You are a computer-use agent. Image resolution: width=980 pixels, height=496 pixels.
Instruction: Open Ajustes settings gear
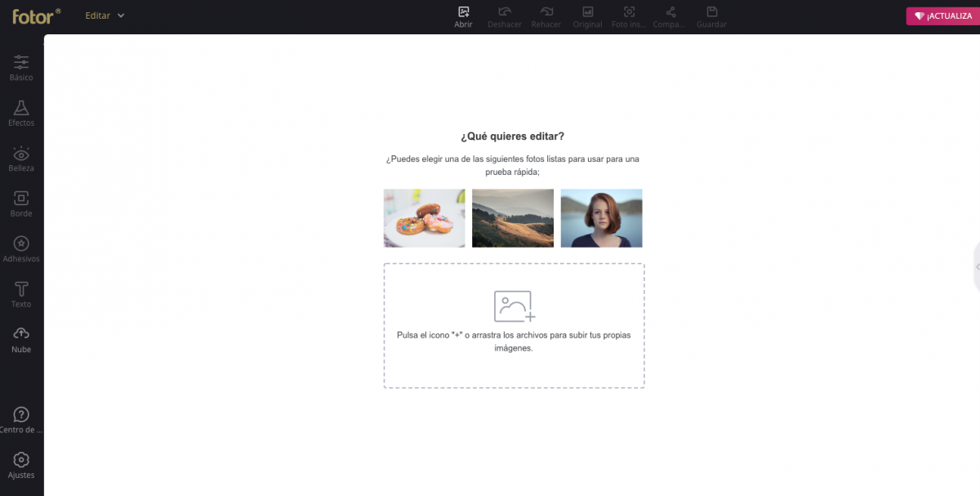point(21,464)
